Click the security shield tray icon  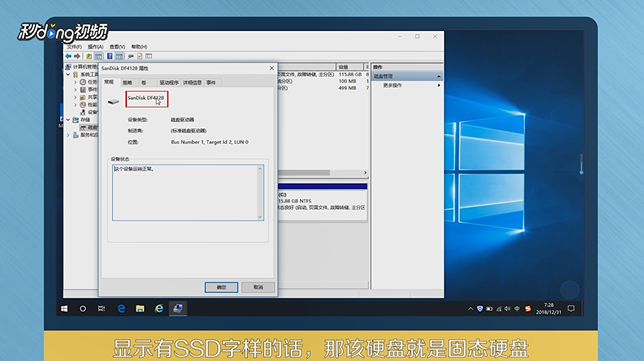pyautogui.click(x=480, y=308)
